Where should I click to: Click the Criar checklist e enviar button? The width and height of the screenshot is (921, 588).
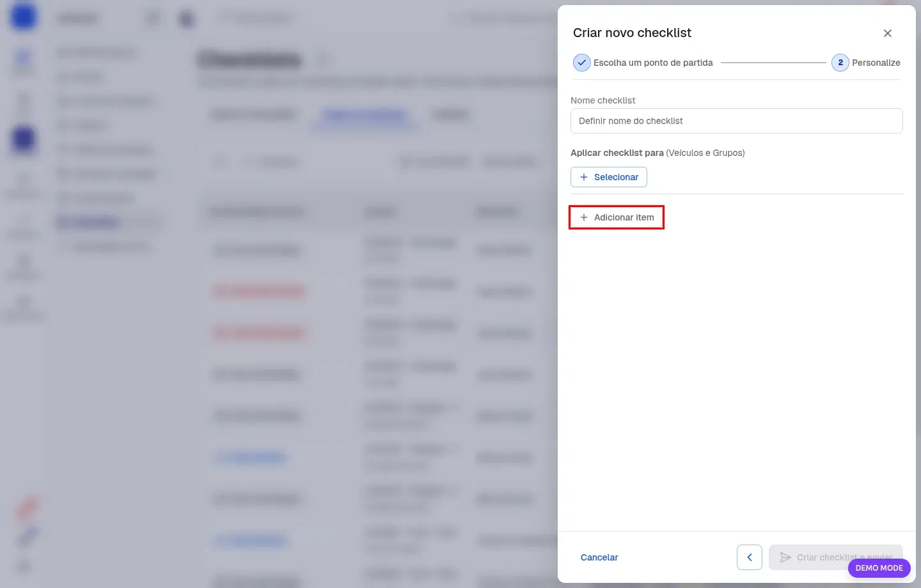pyautogui.click(x=835, y=557)
